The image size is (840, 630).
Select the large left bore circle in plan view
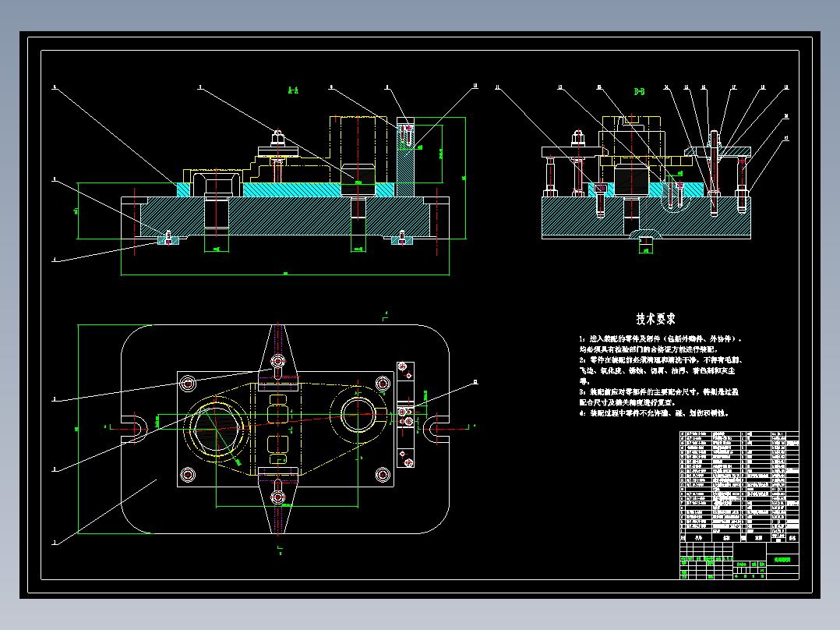[216, 429]
